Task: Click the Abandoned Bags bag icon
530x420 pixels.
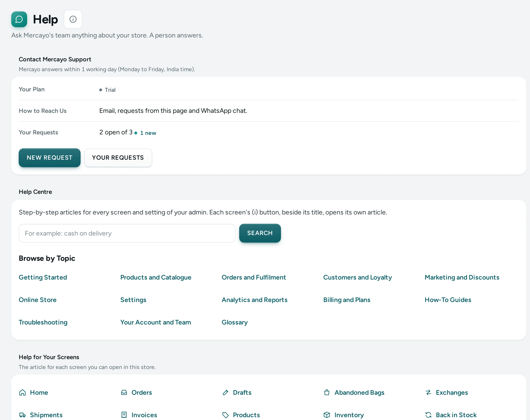Action: (x=327, y=392)
